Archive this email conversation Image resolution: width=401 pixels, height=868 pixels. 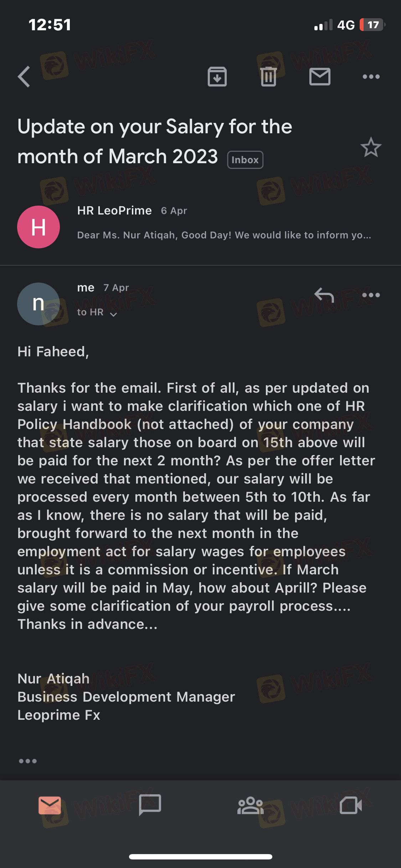click(217, 77)
